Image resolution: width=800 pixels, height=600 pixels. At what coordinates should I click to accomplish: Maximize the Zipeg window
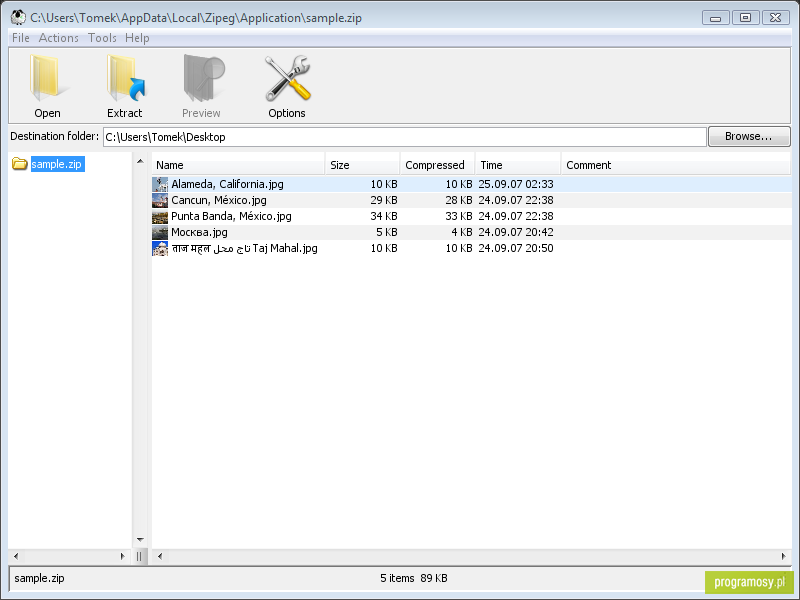[745, 18]
